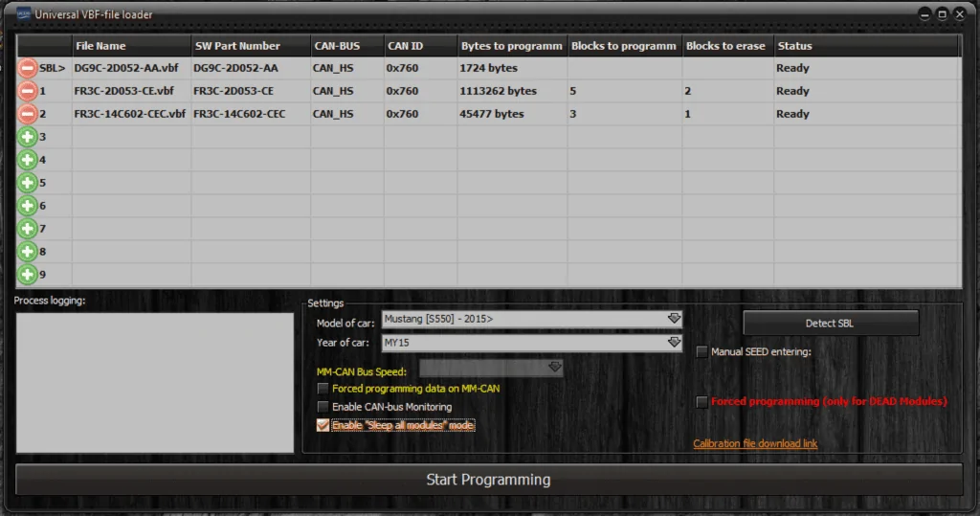Click inside the Process logging box

coord(155,383)
